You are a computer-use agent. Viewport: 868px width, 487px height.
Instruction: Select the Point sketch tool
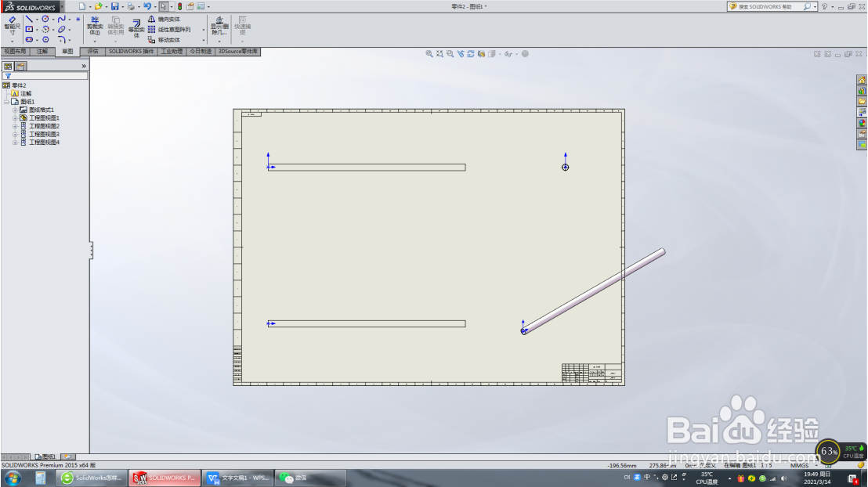click(78, 19)
